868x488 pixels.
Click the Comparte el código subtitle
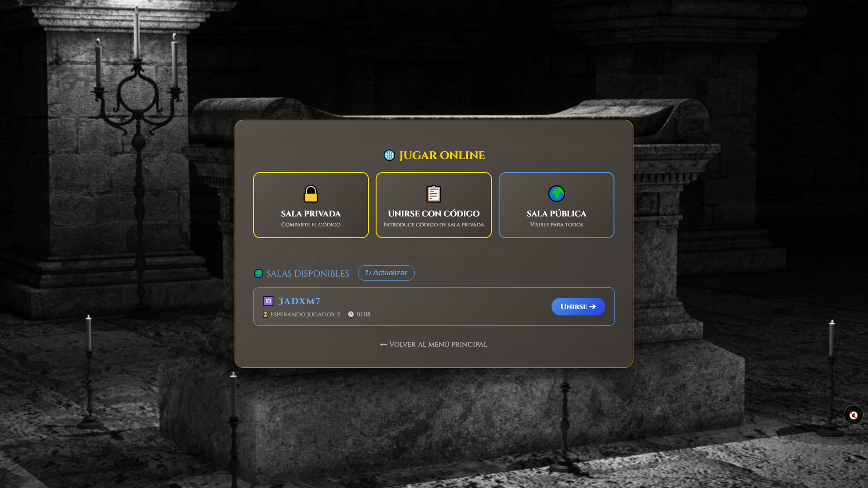(311, 225)
